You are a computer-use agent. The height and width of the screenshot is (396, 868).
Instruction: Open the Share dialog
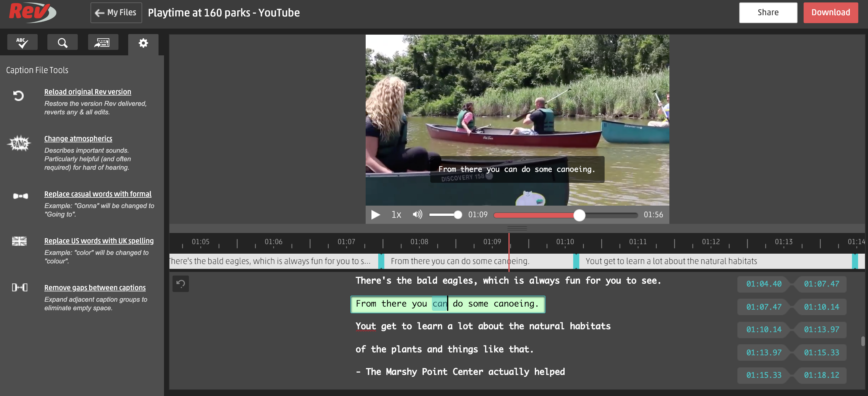coord(768,12)
